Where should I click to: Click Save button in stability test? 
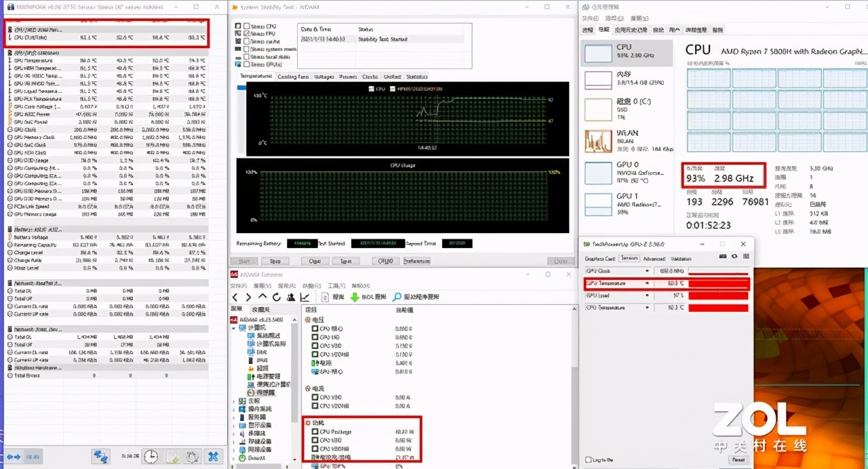pos(346,261)
